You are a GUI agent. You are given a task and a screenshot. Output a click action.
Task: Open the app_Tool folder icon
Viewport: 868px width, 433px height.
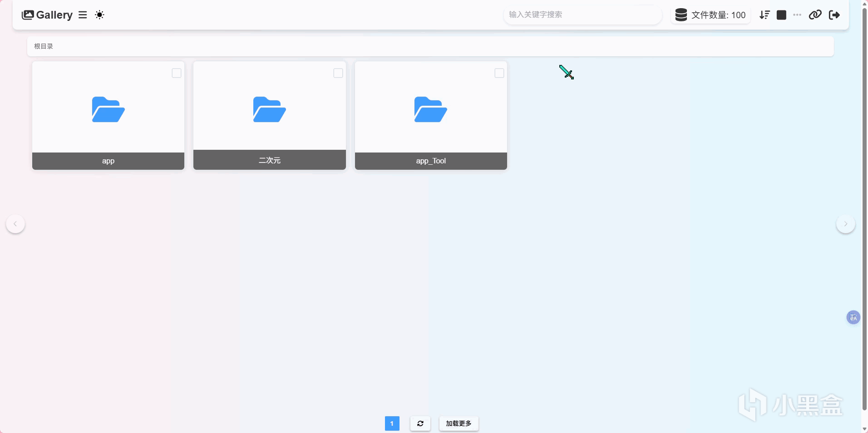pos(431,109)
